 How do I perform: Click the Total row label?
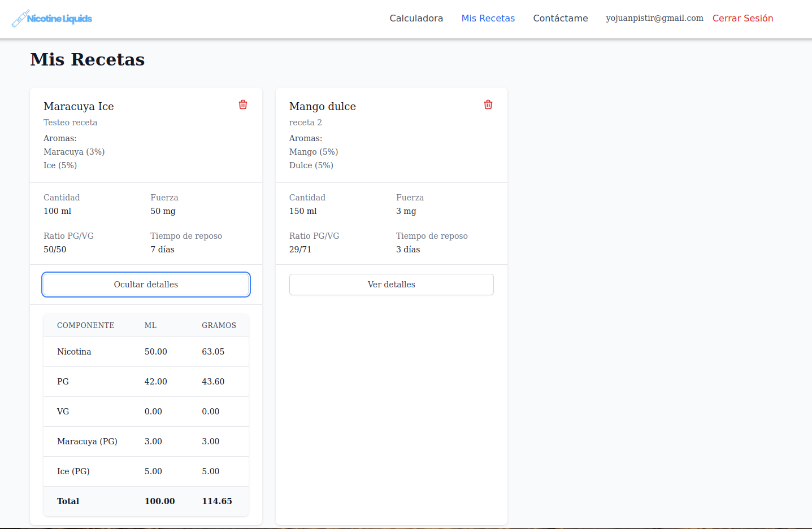[x=68, y=501]
